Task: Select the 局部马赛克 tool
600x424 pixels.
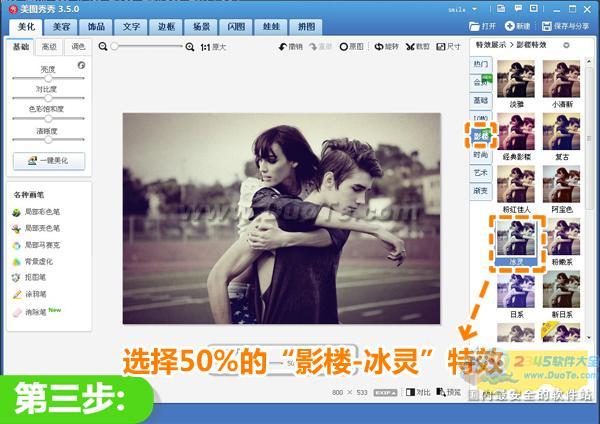Action: [x=36, y=245]
